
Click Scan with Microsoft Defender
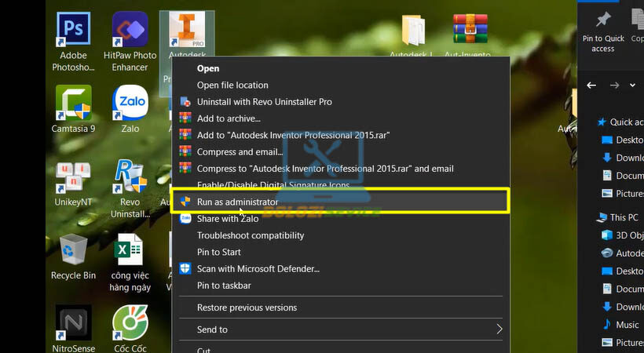click(x=258, y=269)
